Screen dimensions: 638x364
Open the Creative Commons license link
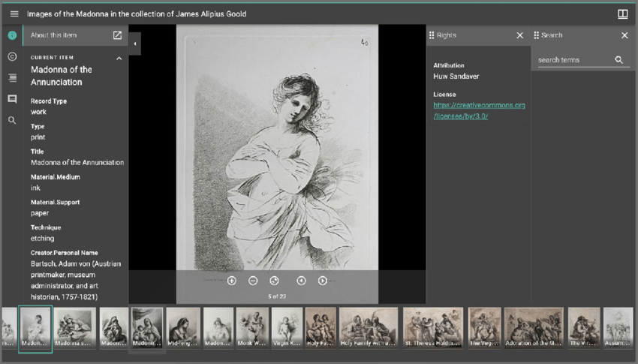[479, 110]
